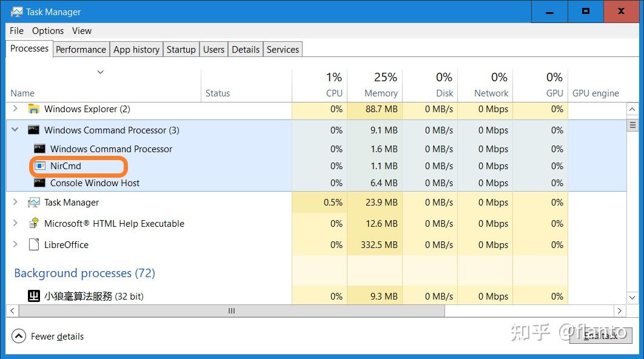The image size is (644, 359).
Task: Collapse the Windows Command Processor group
Action: tap(14, 130)
